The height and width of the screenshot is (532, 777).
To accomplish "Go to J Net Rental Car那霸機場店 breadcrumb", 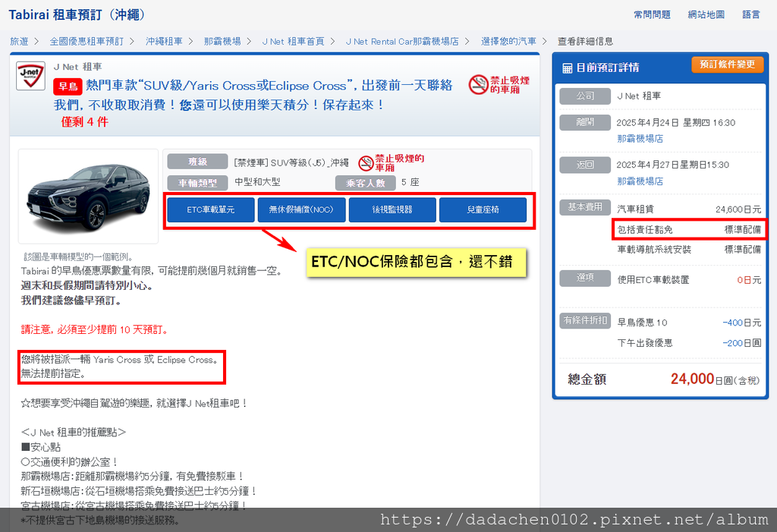I will [x=402, y=41].
